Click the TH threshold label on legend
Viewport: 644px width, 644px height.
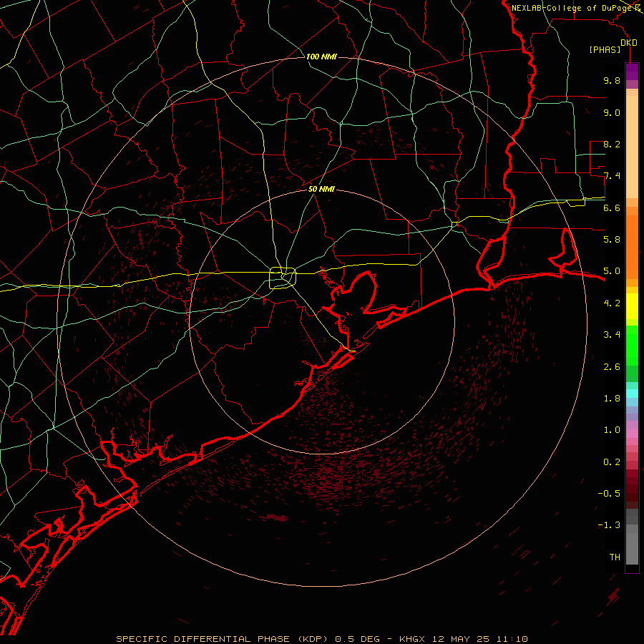[615, 557]
